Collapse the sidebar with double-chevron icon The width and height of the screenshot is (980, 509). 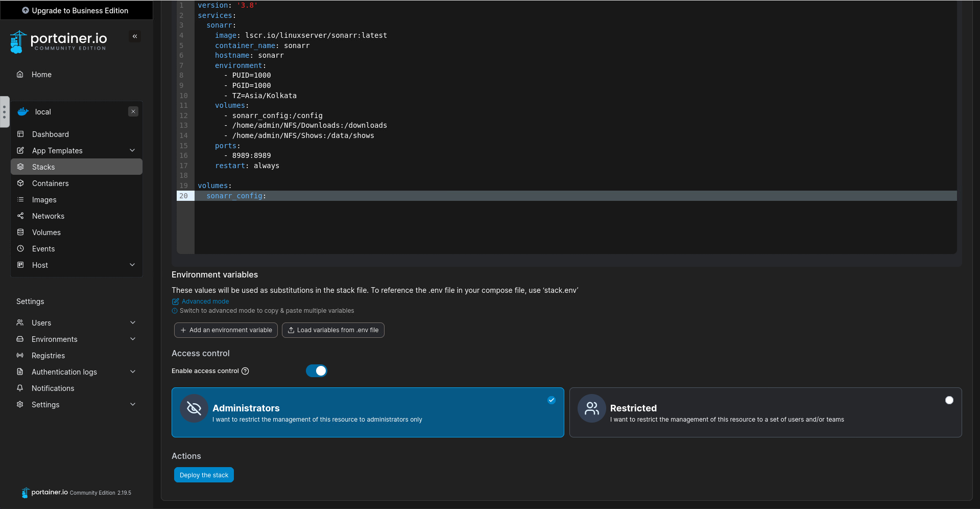click(x=135, y=36)
